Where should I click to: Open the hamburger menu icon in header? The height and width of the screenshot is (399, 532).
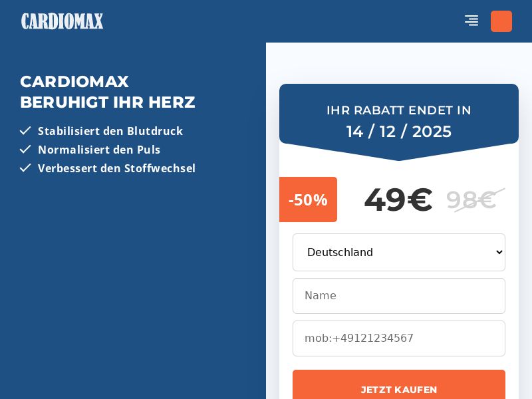[471, 21]
